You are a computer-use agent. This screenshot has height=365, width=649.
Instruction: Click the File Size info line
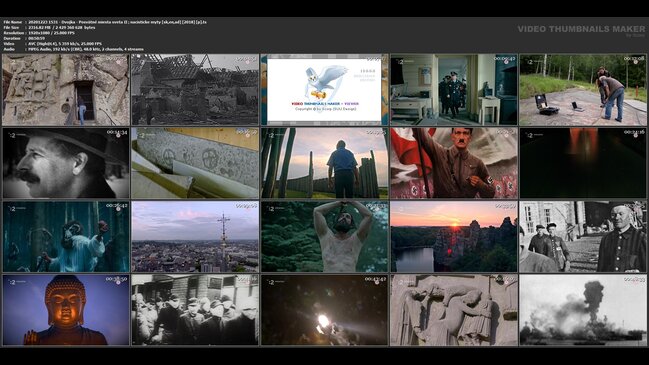(x=49, y=27)
